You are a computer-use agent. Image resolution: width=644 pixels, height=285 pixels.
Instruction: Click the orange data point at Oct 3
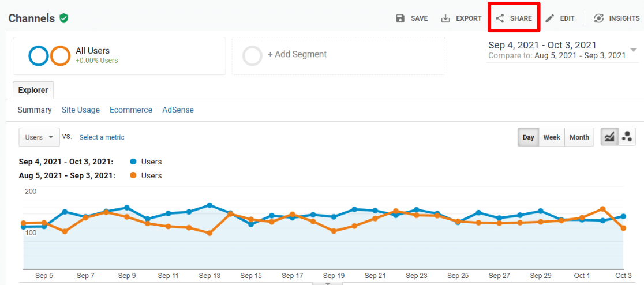(623, 228)
